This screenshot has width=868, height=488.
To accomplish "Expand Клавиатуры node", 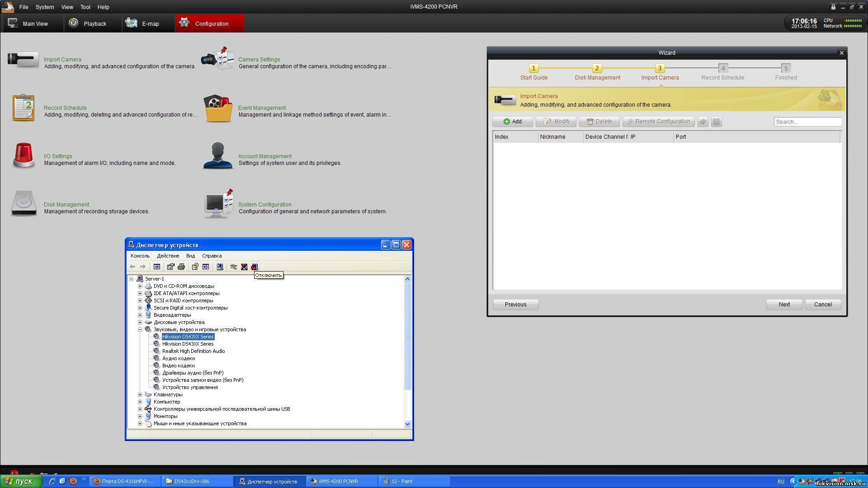I will point(140,395).
